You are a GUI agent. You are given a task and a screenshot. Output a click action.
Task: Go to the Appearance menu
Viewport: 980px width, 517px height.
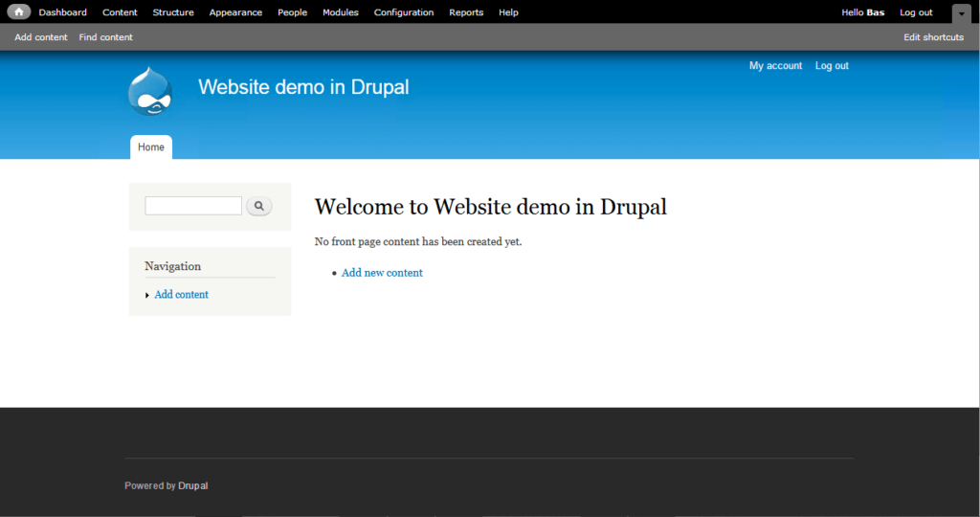pyautogui.click(x=235, y=12)
